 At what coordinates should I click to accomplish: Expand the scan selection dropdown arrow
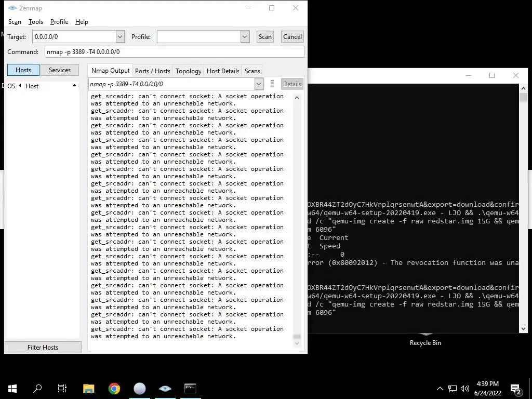[x=259, y=84]
